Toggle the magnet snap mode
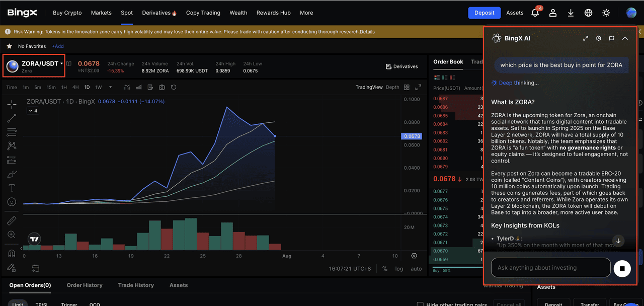The width and height of the screenshot is (644, 306). (x=12, y=253)
